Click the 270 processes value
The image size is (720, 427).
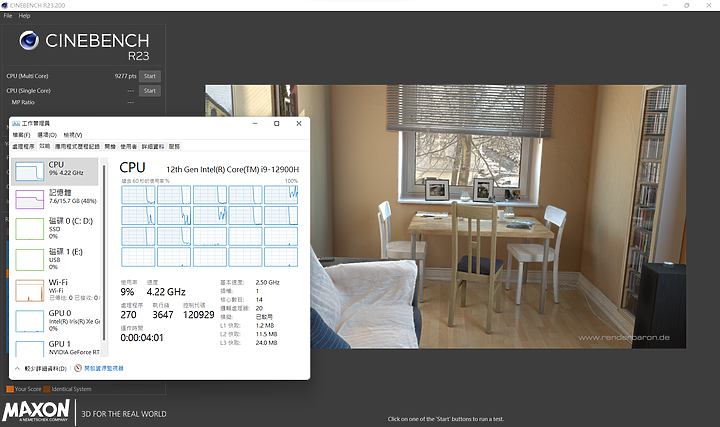pos(129,315)
